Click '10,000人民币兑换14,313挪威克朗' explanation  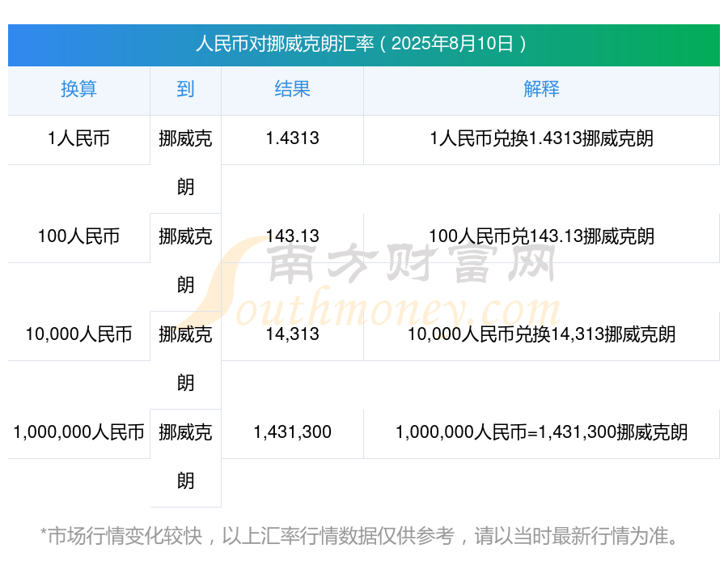[x=541, y=334]
